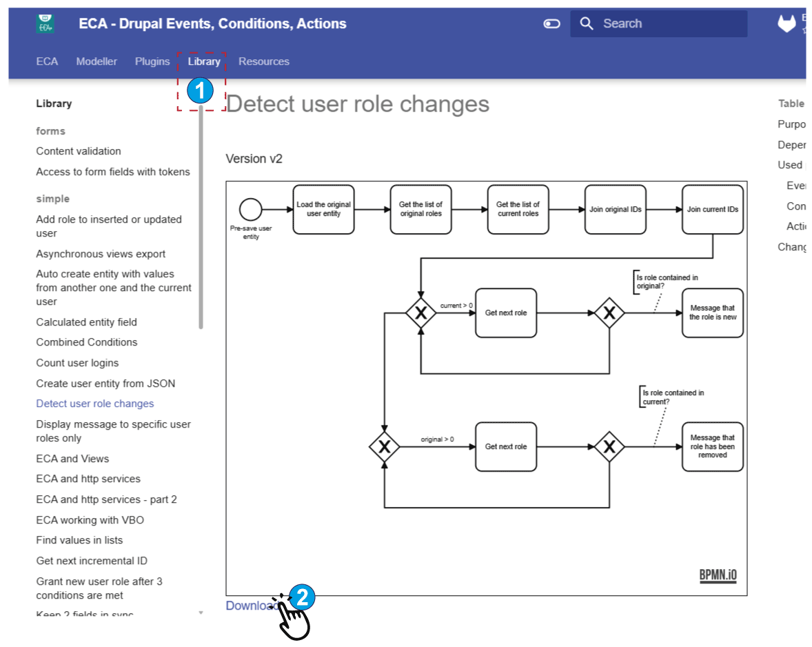Open Content validation page

79,151
